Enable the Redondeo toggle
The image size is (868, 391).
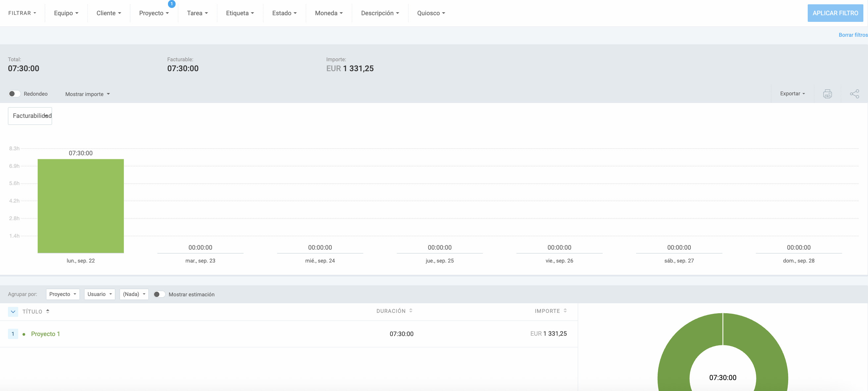click(15, 94)
